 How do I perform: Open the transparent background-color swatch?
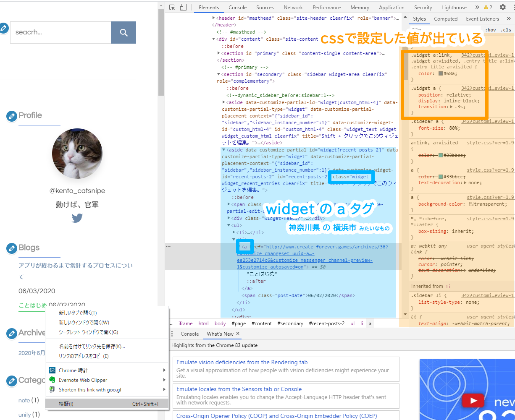tap(471, 204)
